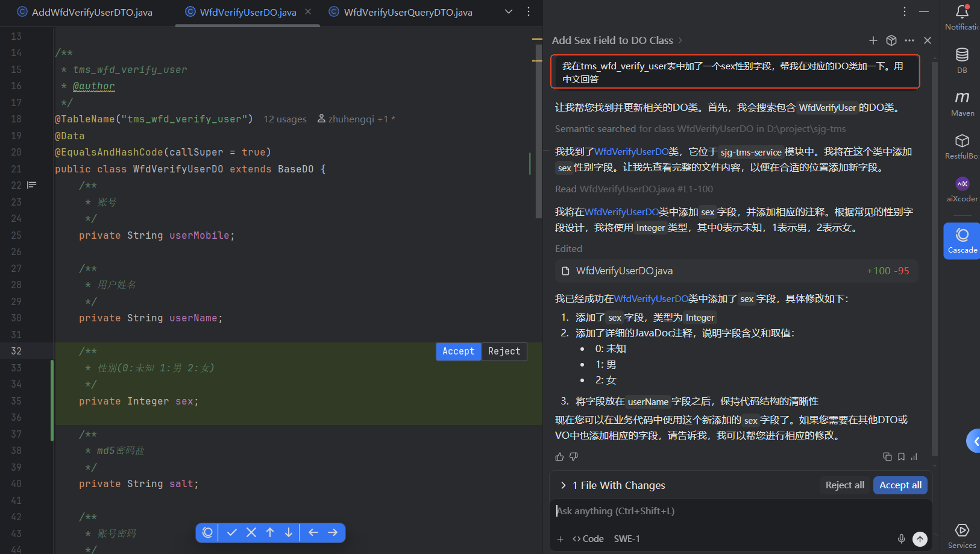Accept the inline sex field change
Viewport: 980px width, 554px height.
point(458,351)
